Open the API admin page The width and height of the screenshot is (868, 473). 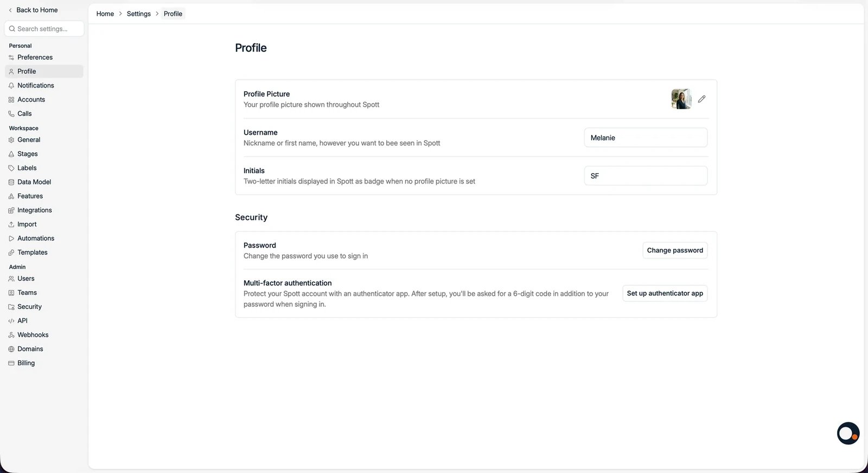pyautogui.click(x=44, y=321)
